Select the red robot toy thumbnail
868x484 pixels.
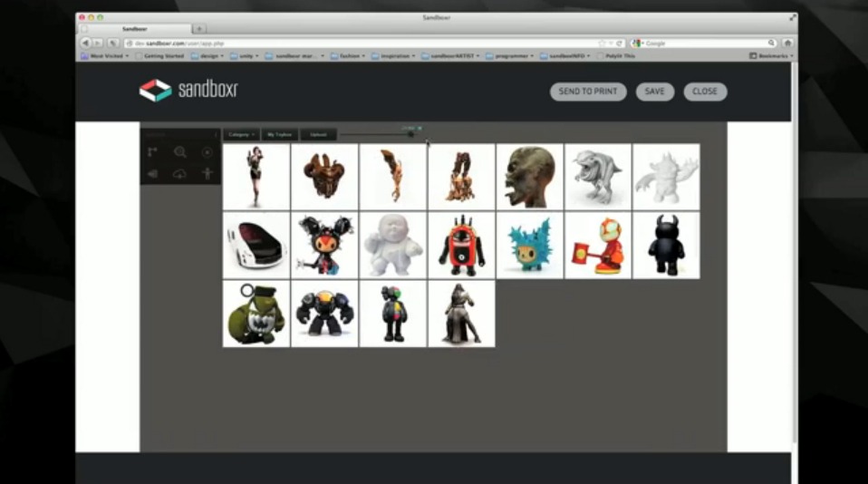click(461, 246)
